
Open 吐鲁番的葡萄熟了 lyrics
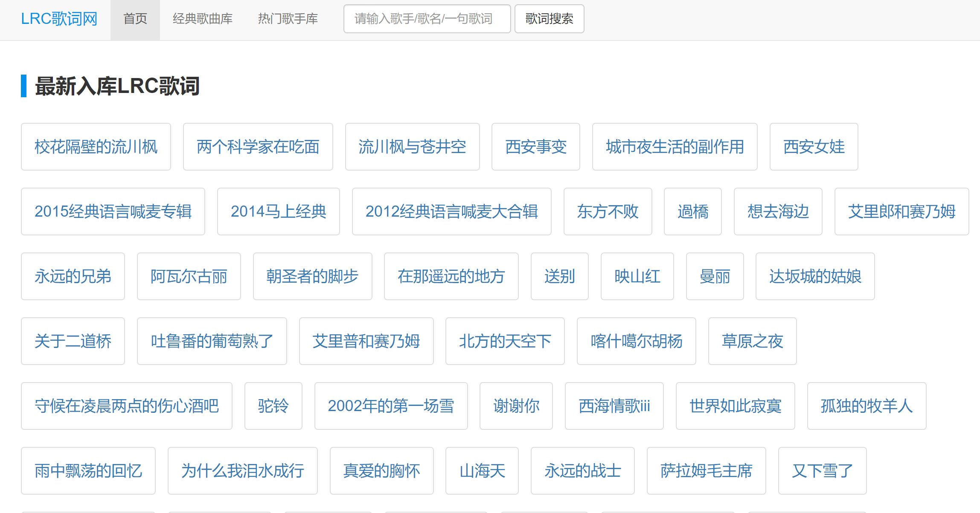pos(212,341)
